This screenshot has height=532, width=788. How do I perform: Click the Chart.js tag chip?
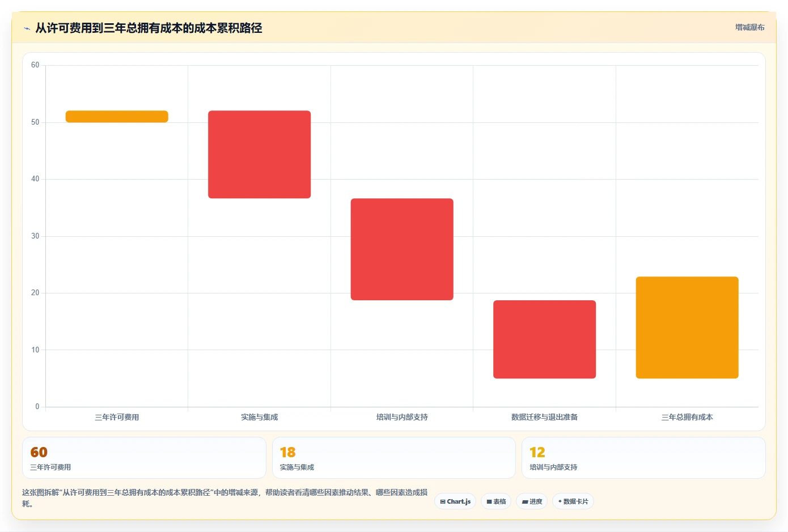pyautogui.click(x=455, y=501)
